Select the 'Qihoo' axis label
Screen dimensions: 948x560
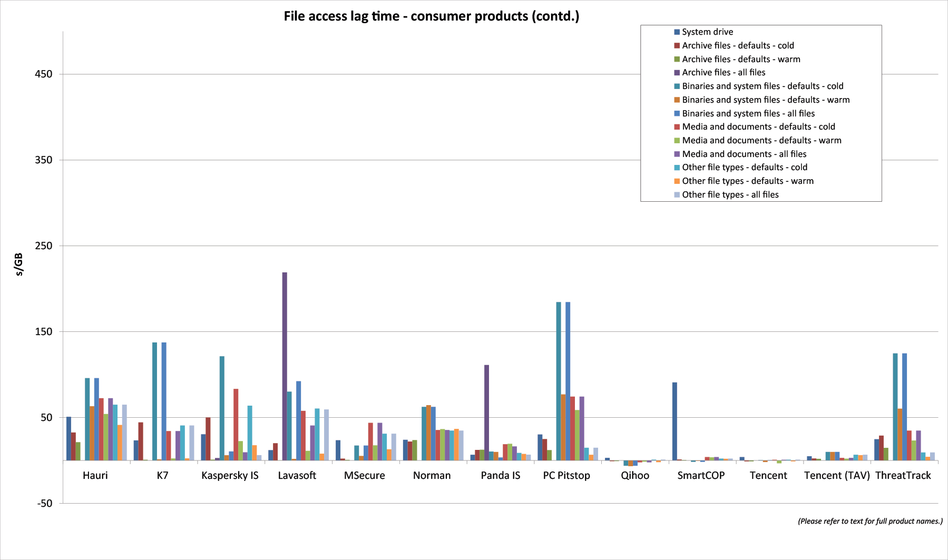coord(635,476)
